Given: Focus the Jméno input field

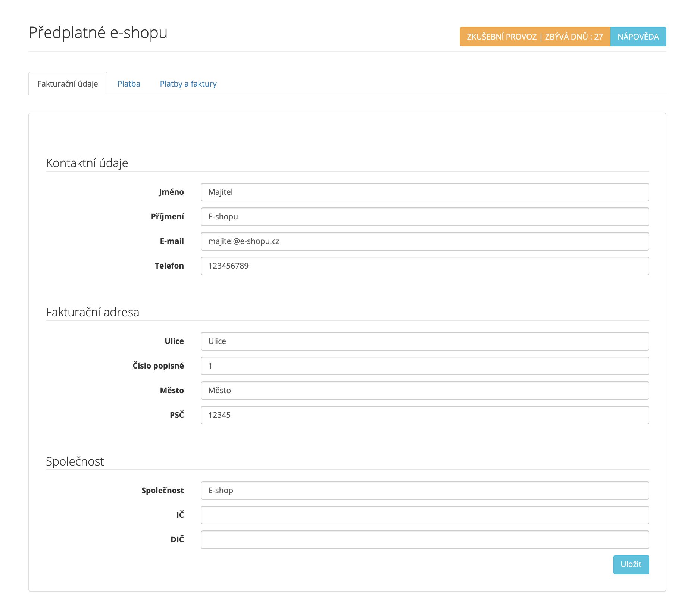Looking at the screenshot, I should 425,192.
